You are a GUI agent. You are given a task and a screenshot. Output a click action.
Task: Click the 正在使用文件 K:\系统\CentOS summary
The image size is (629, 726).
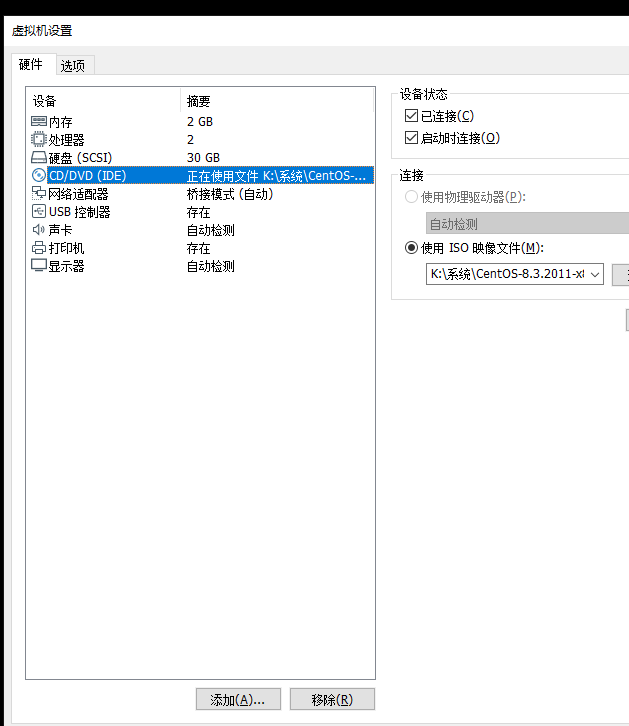(276, 176)
